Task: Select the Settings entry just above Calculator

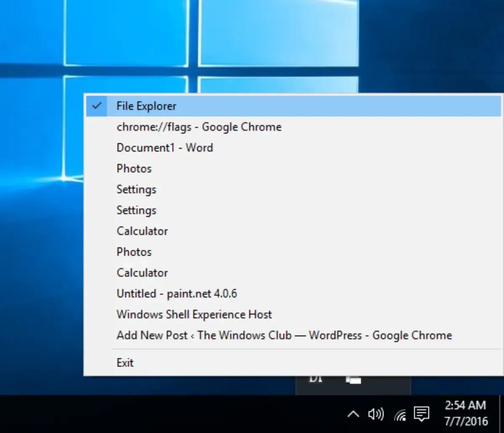Action: (294, 210)
